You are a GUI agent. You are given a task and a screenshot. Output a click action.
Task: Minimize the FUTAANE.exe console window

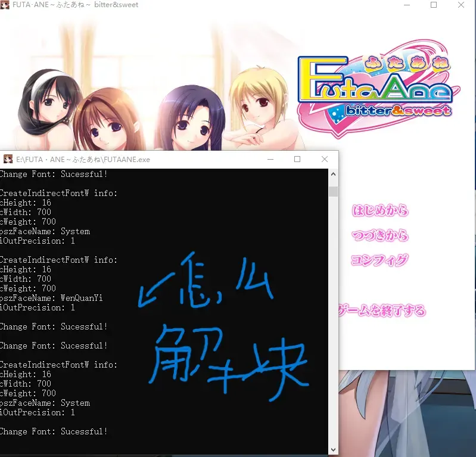[x=270, y=159]
